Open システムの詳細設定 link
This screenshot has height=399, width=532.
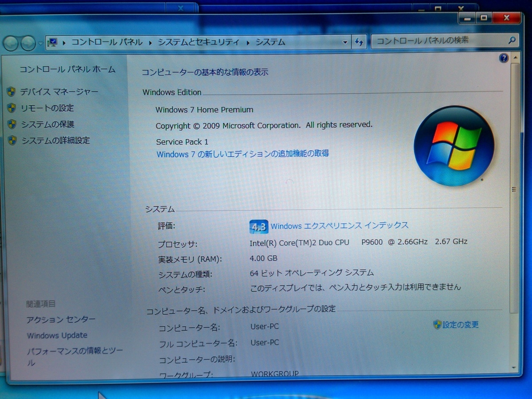point(56,141)
